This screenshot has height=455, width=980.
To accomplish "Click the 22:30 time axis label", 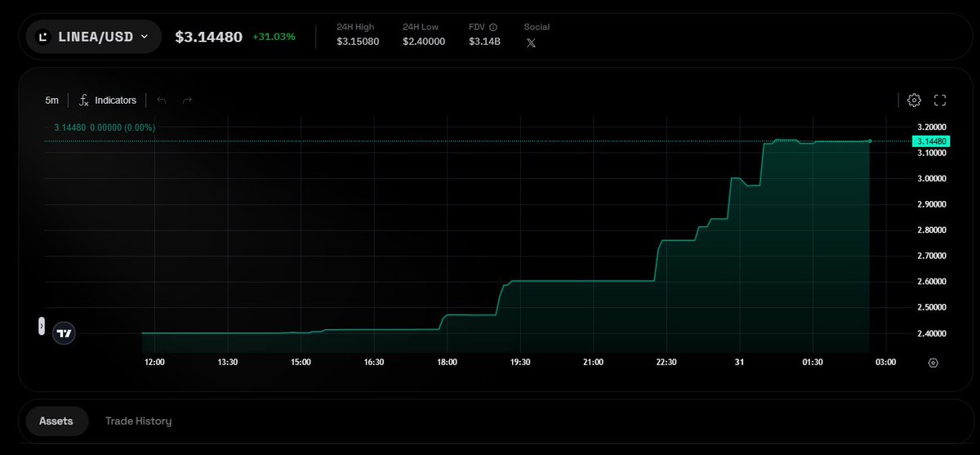I will 666,363.
